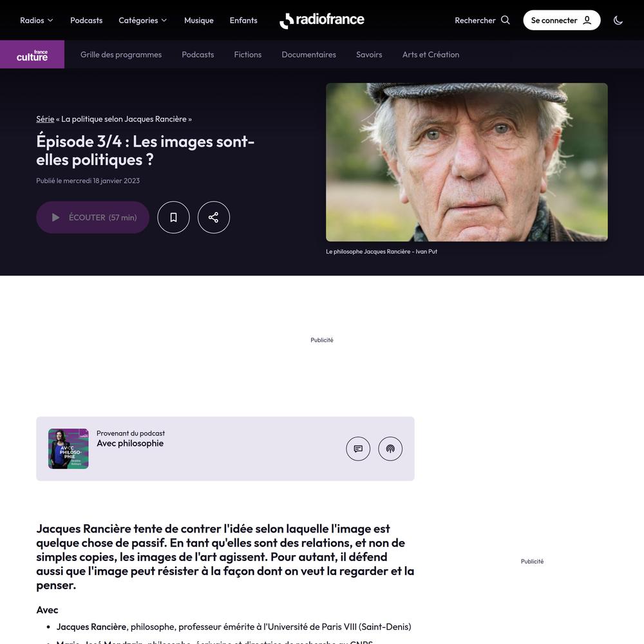The height and width of the screenshot is (644, 644).
Task: Expand the Radios dropdown
Action: click(x=37, y=20)
